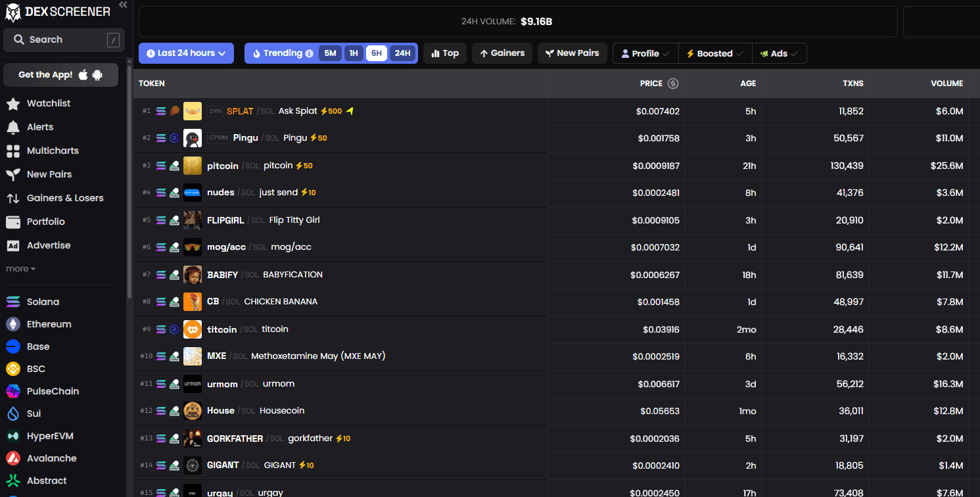
Task: Toggle the price currency dollar icon
Action: tap(673, 83)
